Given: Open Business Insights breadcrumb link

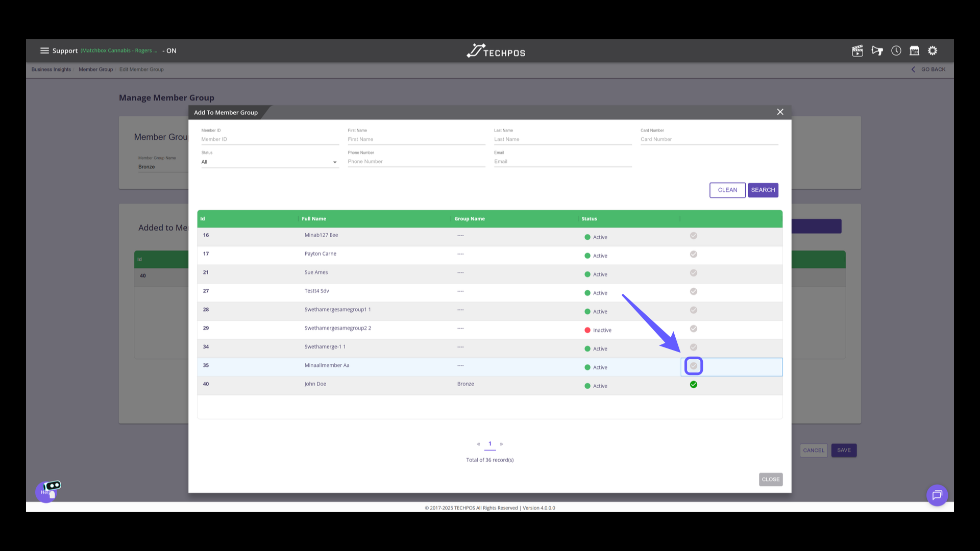Looking at the screenshot, I should [51, 69].
